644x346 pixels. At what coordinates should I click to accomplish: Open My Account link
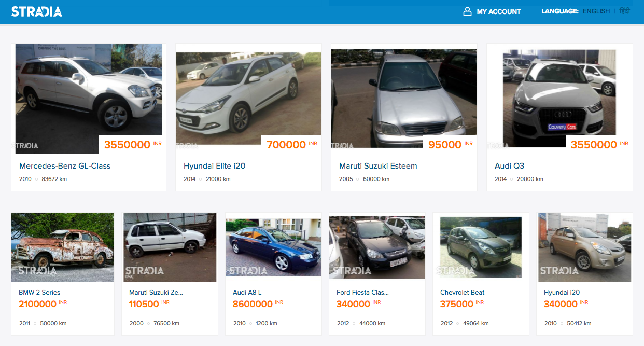(499, 11)
